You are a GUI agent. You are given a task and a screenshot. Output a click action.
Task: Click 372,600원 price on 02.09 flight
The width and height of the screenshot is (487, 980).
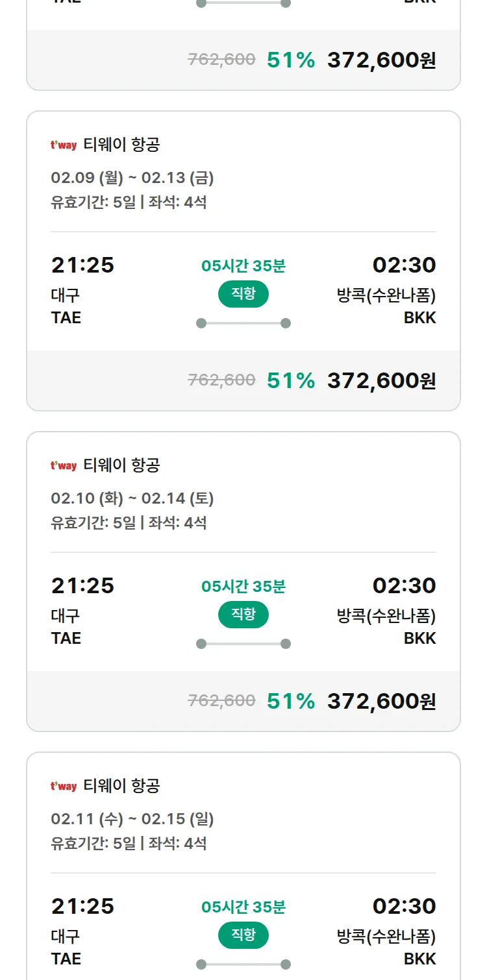point(381,380)
